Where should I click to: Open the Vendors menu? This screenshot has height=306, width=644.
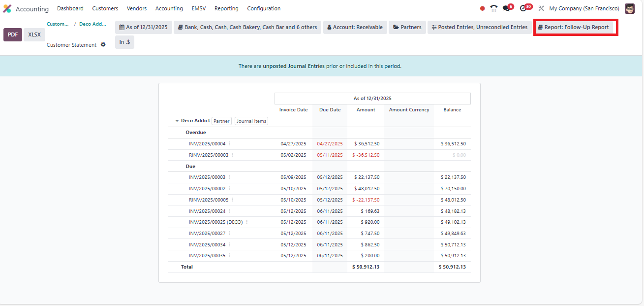pos(137,8)
